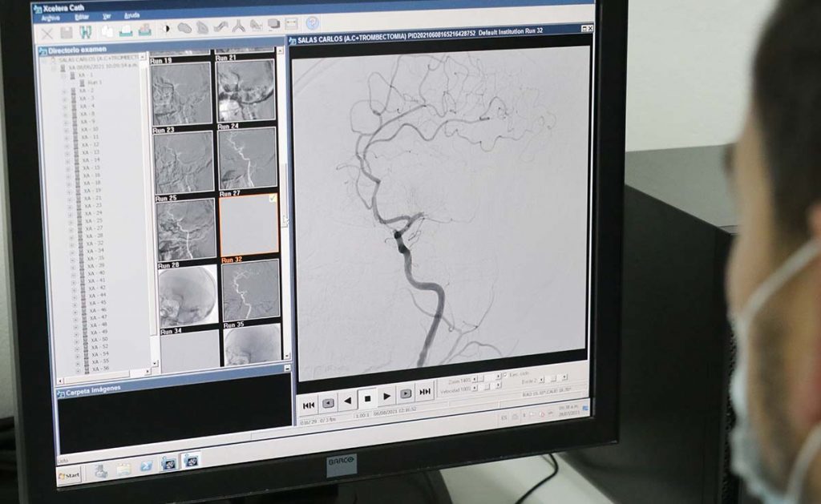
Task: Select the XA - 19 tree item
Action: pyautogui.click(x=93, y=191)
